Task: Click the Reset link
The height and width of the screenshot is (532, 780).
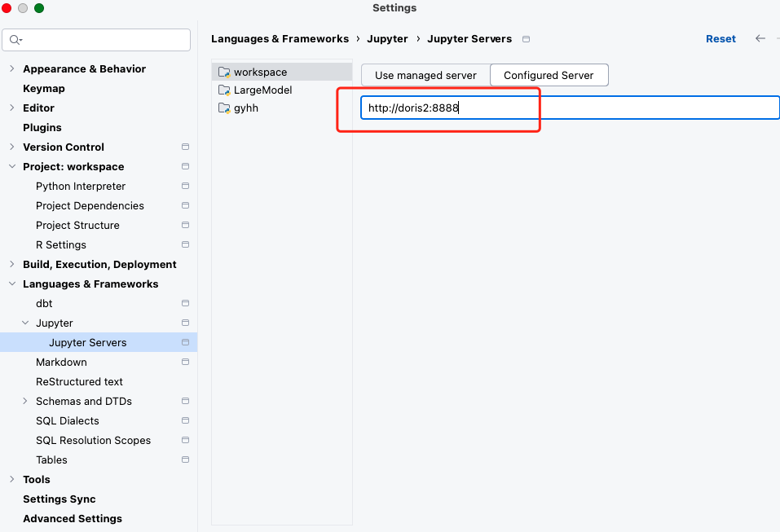Action: coord(721,39)
